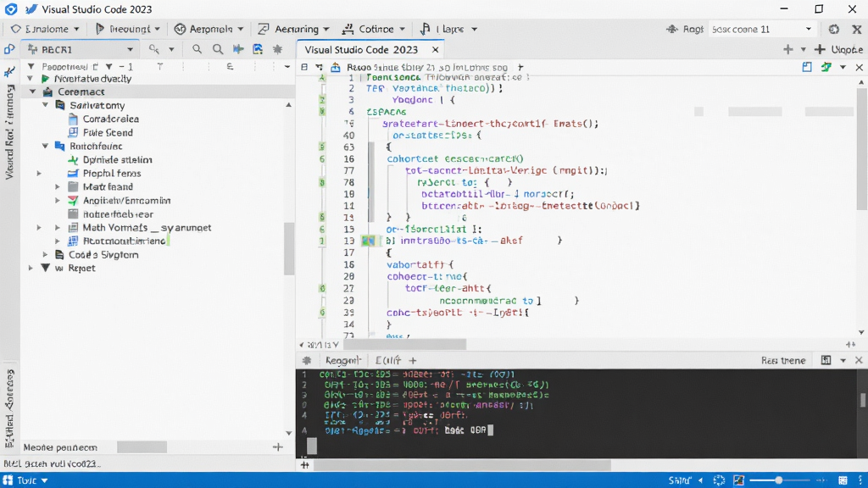Viewport: 868px width, 488px height.
Task: Click the status bar grid icon
Action: pyautogui.click(x=843, y=480)
